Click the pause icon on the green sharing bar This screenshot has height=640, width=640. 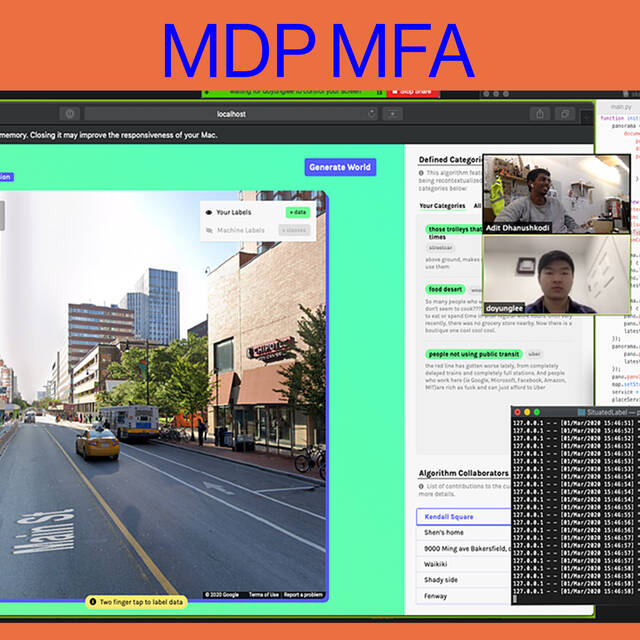point(379,93)
